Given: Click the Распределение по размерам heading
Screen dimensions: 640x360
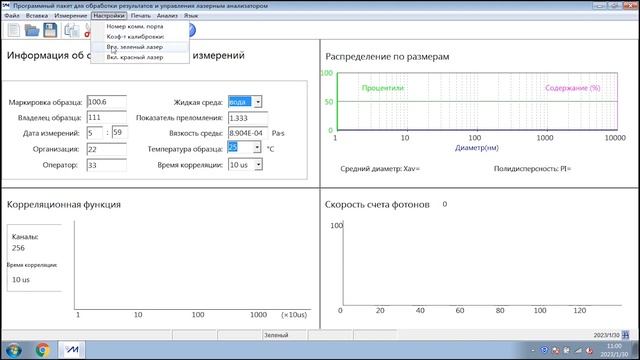Looking at the screenshot, I should click(387, 56).
